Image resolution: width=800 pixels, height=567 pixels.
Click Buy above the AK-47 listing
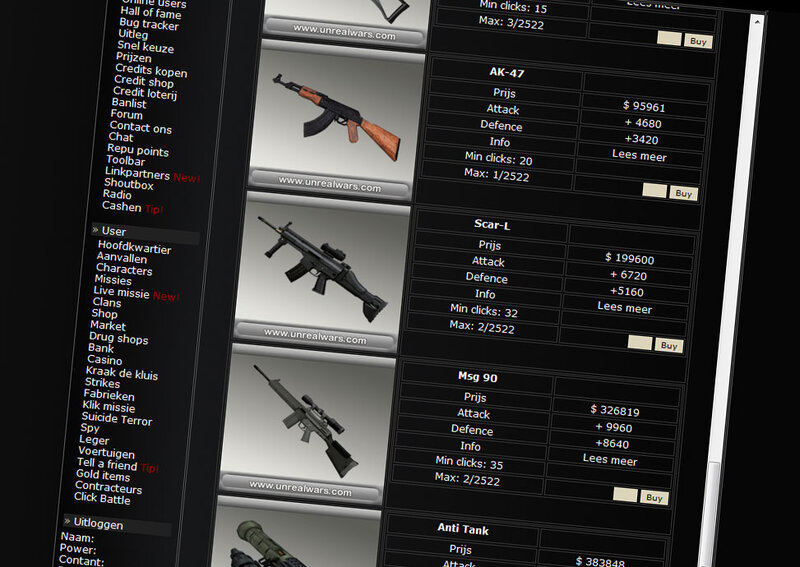pos(698,41)
